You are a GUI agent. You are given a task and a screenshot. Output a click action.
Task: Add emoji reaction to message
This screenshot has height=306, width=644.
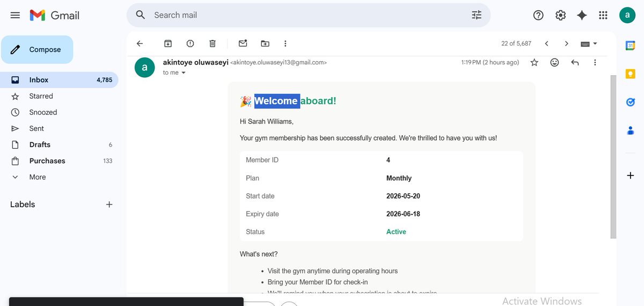pos(554,63)
